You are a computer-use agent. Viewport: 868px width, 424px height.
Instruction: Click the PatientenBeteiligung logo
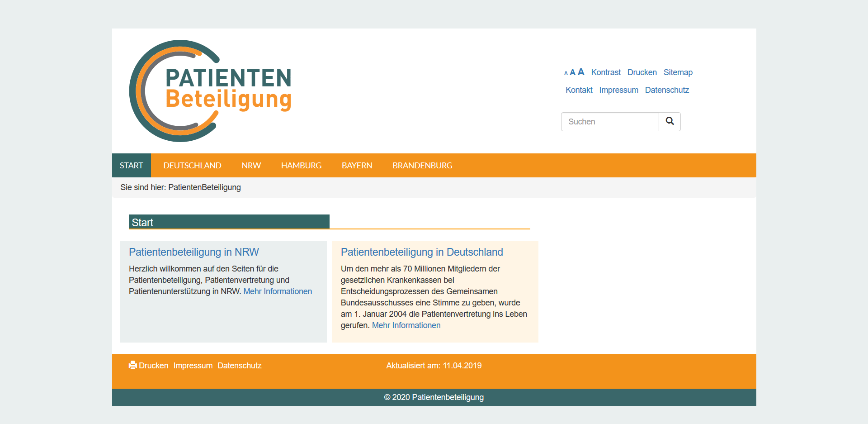[210, 91]
